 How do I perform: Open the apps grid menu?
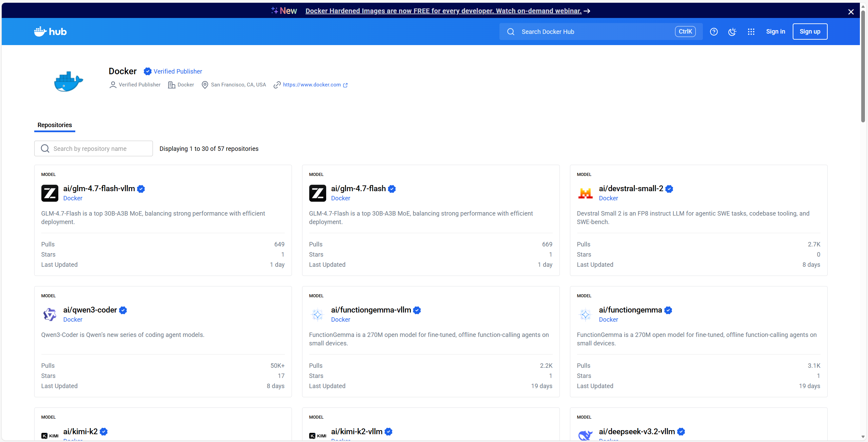coord(751,32)
